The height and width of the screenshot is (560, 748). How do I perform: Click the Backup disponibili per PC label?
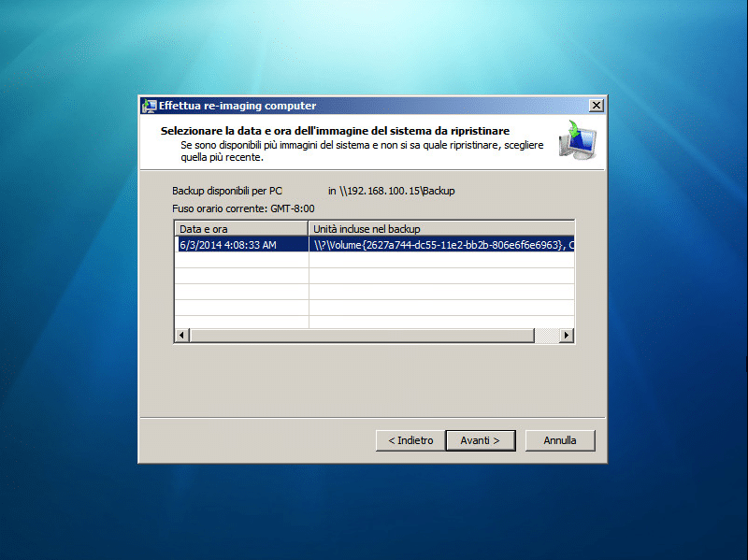point(227,191)
